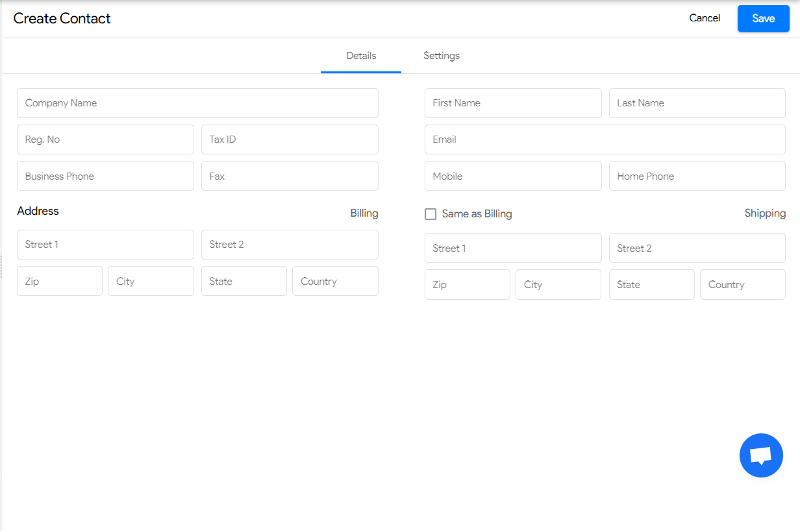The width and height of the screenshot is (800, 532).
Task: Focus the billing City field
Action: (x=151, y=281)
